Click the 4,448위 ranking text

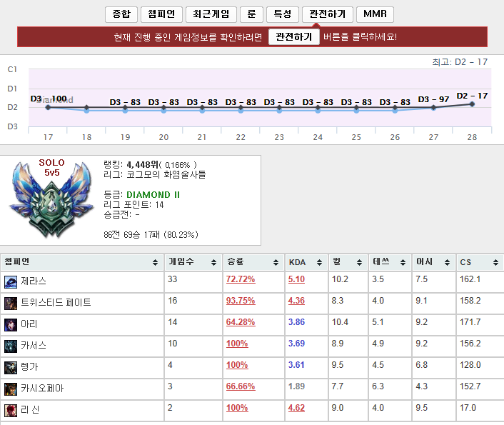[142, 165]
